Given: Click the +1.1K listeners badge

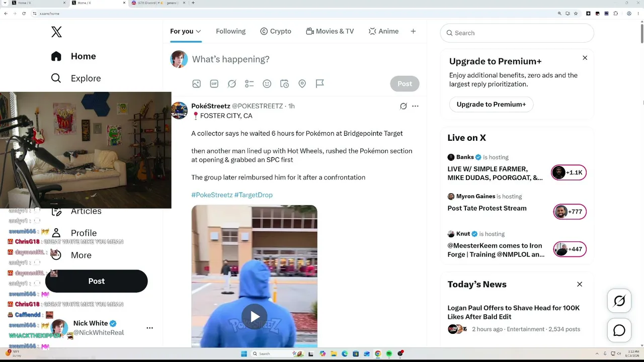Looking at the screenshot, I should 569,172.
